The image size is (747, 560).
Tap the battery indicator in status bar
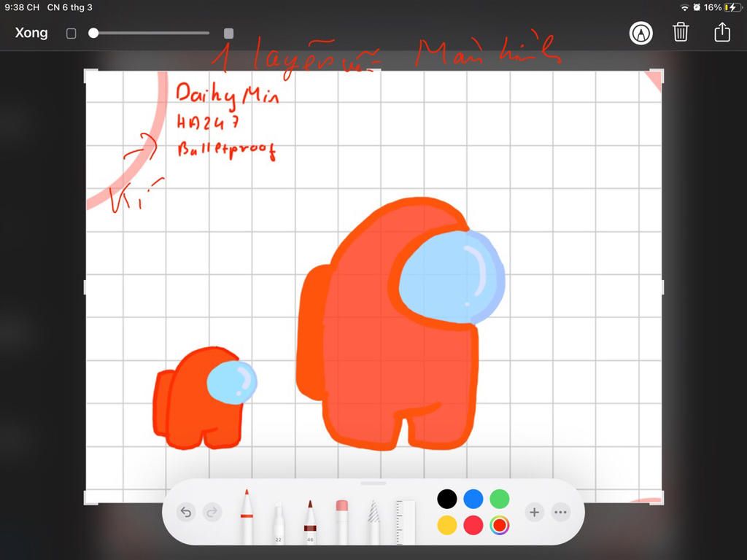[732, 7]
